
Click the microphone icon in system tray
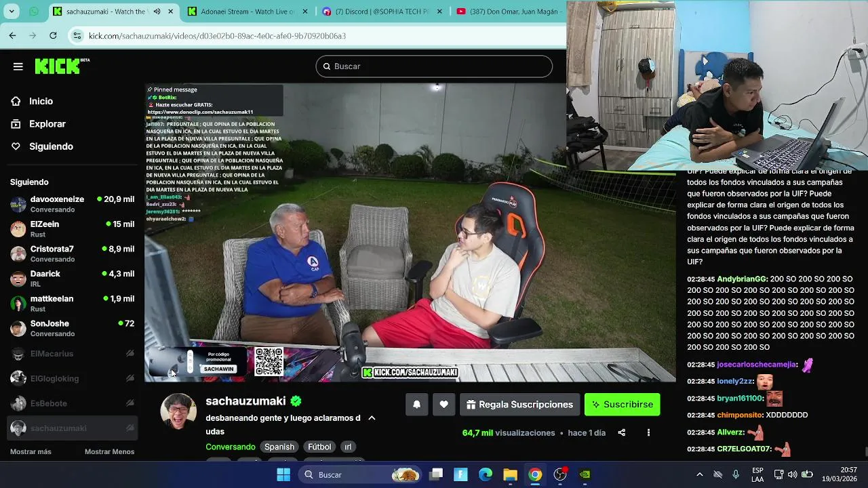pyautogui.click(x=736, y=474)
